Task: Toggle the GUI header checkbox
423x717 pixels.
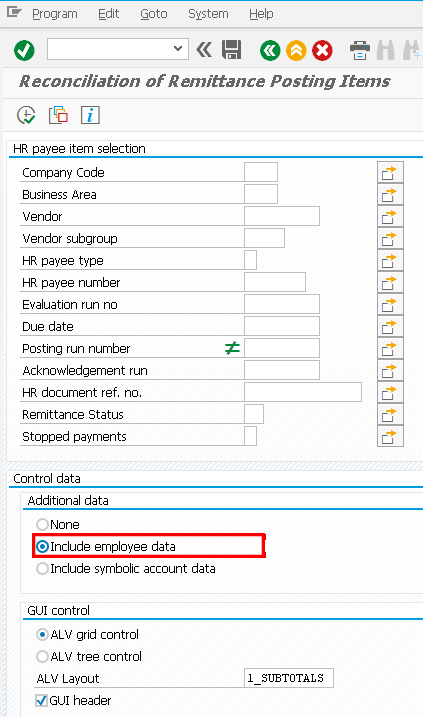Action: coord(42,700)
